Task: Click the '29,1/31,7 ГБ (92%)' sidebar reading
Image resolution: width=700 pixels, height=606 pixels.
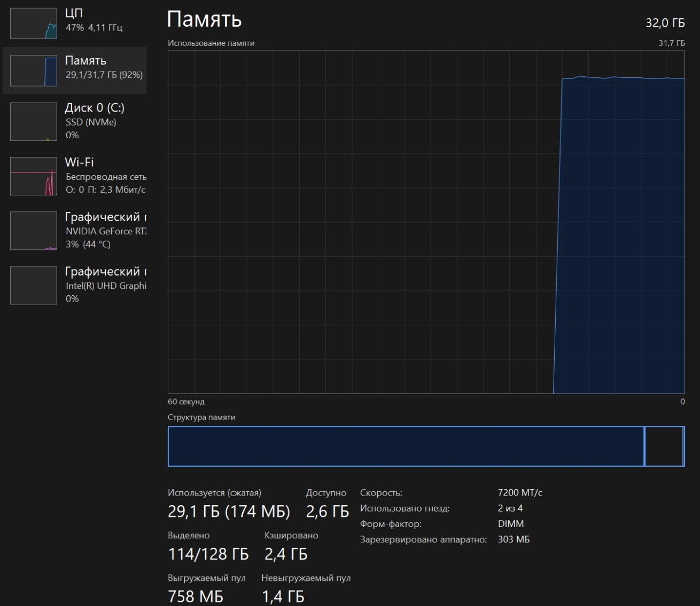Action: (x=104, y=75)
